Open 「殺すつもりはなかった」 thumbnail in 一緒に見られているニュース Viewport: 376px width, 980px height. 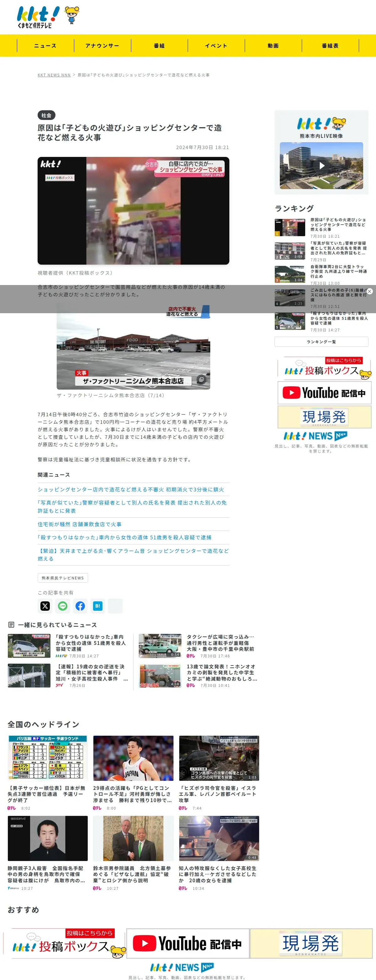point(29,646)
